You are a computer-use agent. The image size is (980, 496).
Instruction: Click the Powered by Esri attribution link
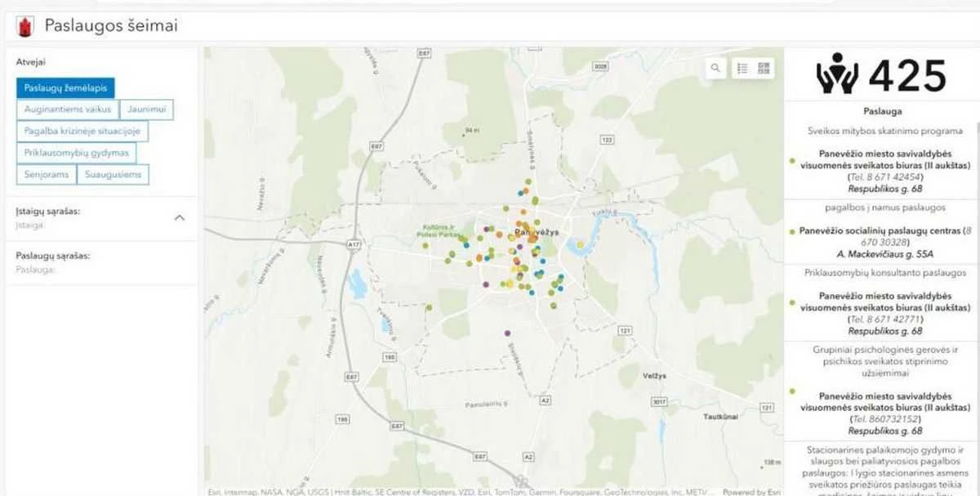click(752, 492)
